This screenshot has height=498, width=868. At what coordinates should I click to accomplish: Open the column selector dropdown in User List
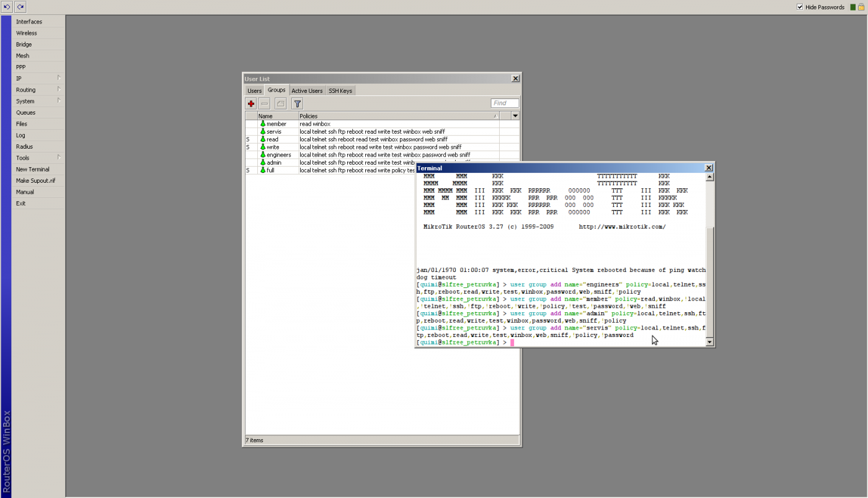click(x=515, y=116)
